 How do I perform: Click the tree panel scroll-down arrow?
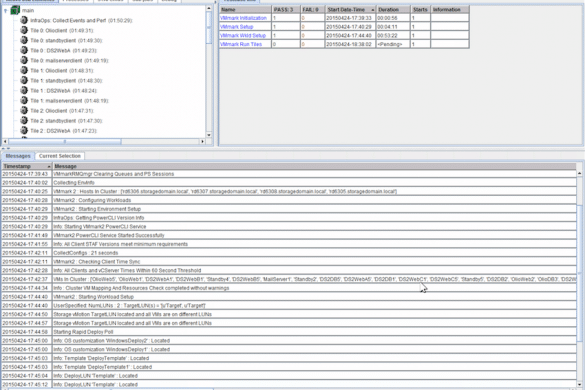click(x=209, y=135)
